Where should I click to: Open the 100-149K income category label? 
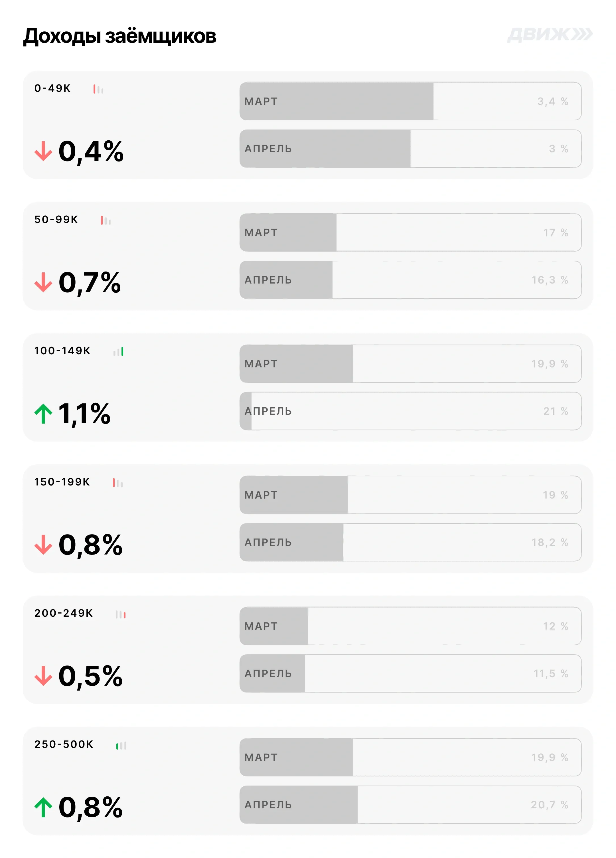click(x=62, y=351)
